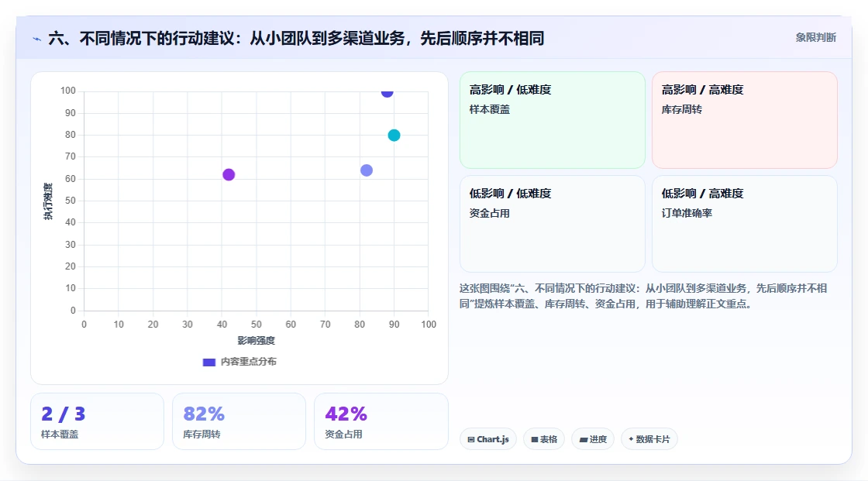Select the 高影响 / 高难度 quadrant card
868x481 pixels.
tap(745, 119)
